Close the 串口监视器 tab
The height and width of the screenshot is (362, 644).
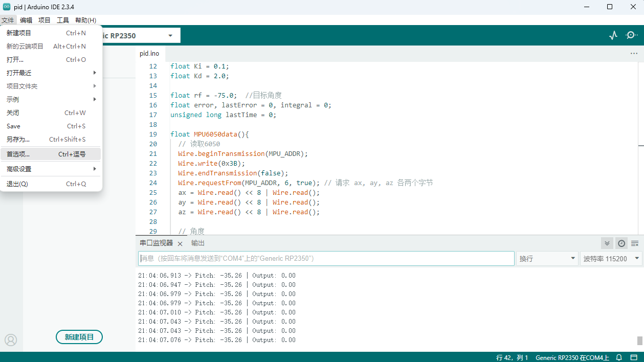(180, 243)
